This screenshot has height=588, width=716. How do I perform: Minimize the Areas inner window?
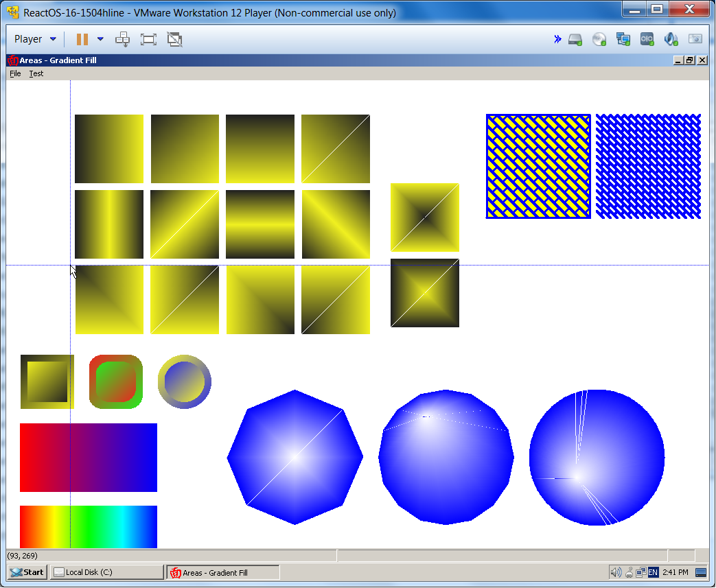point(679,60)
